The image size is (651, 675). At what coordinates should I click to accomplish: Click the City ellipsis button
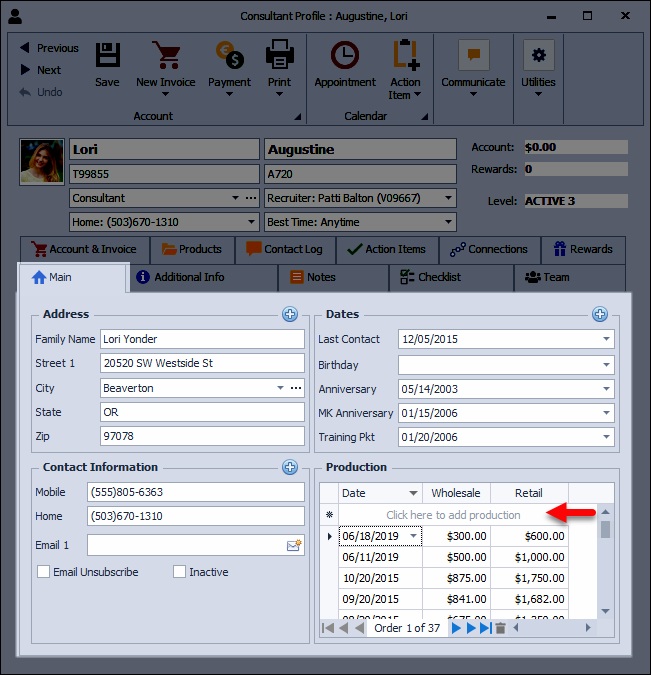pyautogui.click(x=296, y=388)
